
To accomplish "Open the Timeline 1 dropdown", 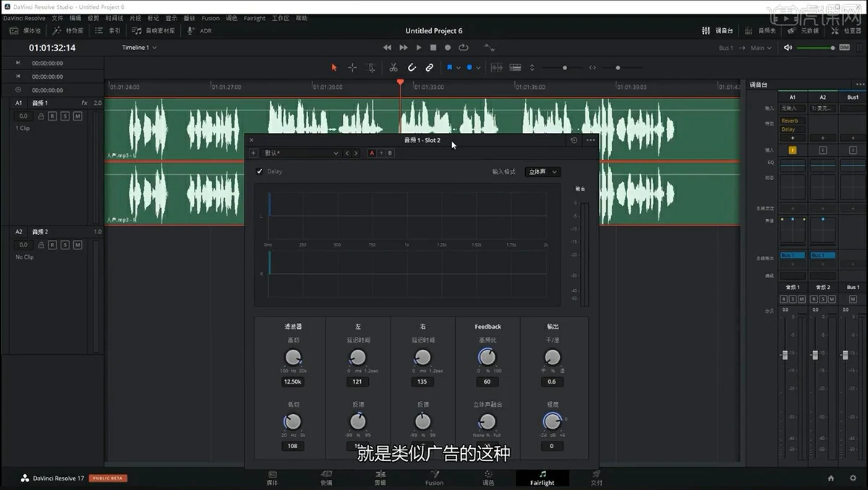I will coord(140,48).
